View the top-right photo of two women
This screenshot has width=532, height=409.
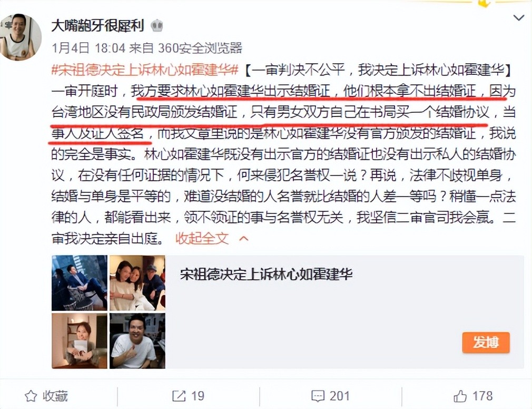(x=137, y=283)
